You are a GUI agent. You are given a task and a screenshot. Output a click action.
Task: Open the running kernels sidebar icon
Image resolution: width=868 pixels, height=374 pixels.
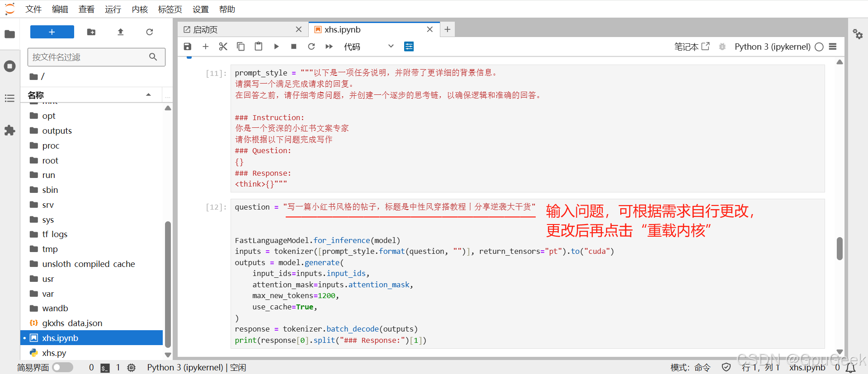tap(9, 66)
